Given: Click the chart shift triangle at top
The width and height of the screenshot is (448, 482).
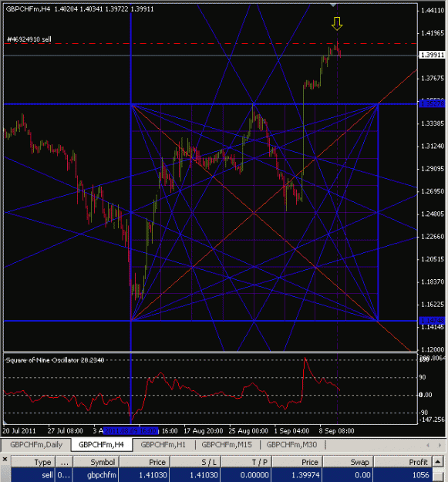Looking at the screenshot, I should tap(333, 5).
